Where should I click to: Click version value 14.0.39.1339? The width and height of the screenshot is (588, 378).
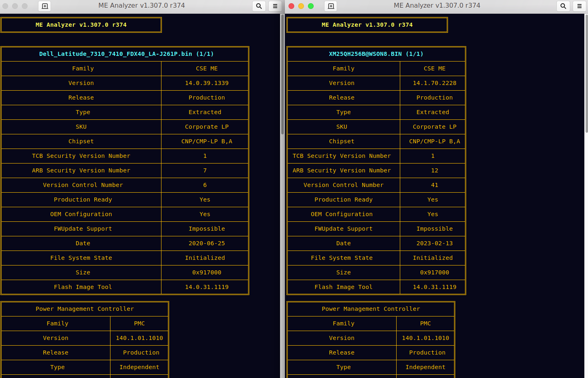tap(206, 83)
